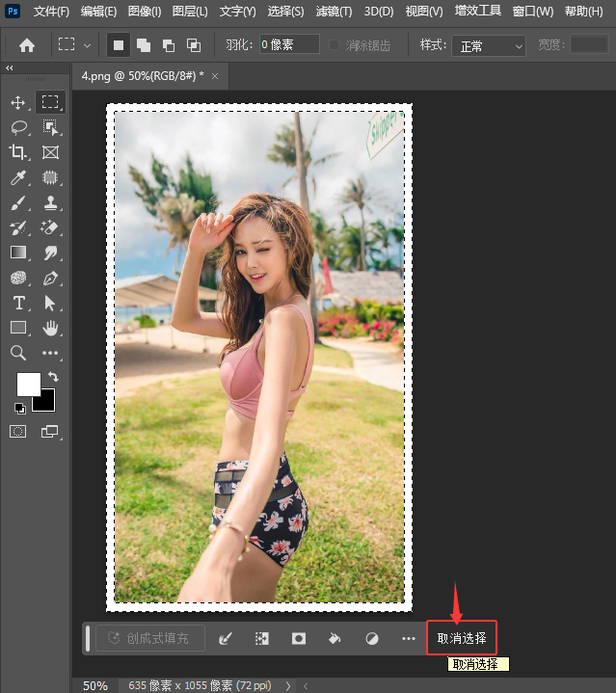The image size is (616, 693).
Task: Close the 4.png document tab
Action: point(215,76)
